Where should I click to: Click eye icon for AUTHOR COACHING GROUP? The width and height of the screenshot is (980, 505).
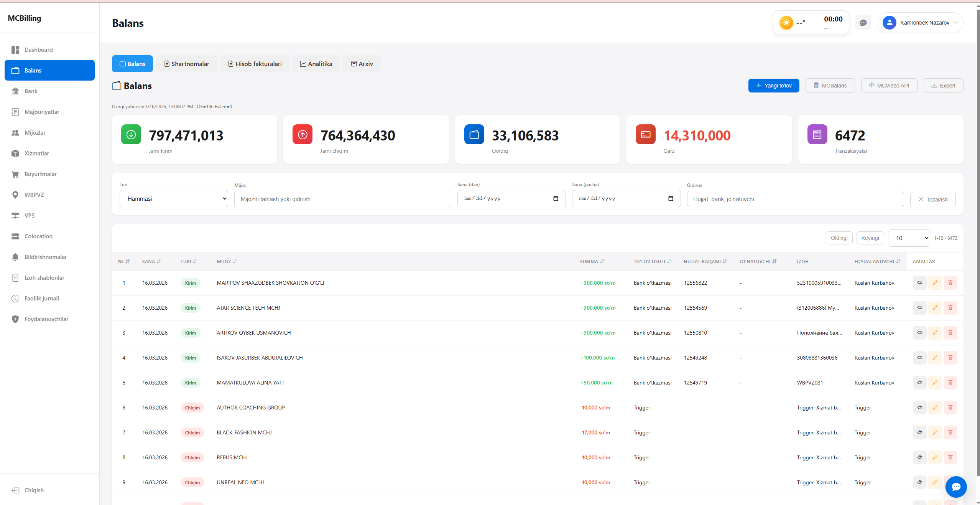tap(919, 408)
